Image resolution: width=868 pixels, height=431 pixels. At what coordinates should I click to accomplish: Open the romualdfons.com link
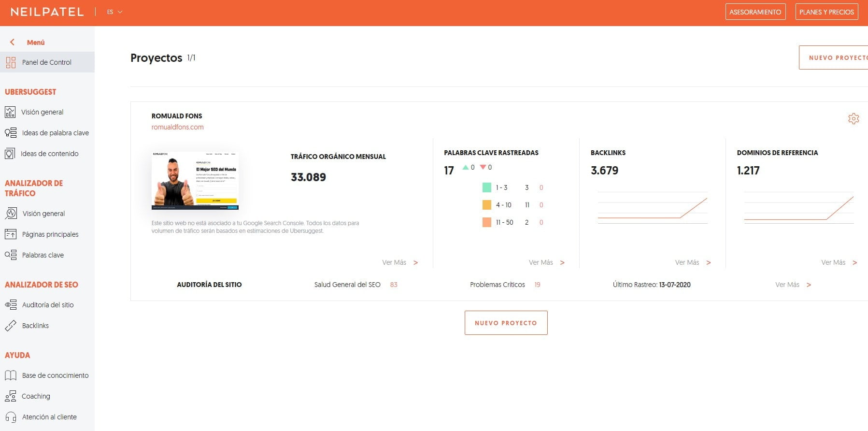pyautogui.click(x=177, y=127)
